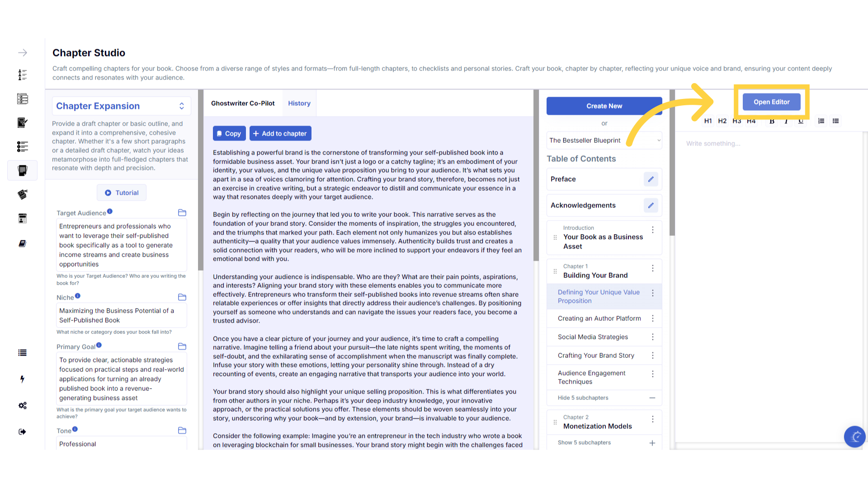This screenshot has width=868, height=488.
Task: Collapse with Hide 5 subchapters
Action: coord(604,398)
